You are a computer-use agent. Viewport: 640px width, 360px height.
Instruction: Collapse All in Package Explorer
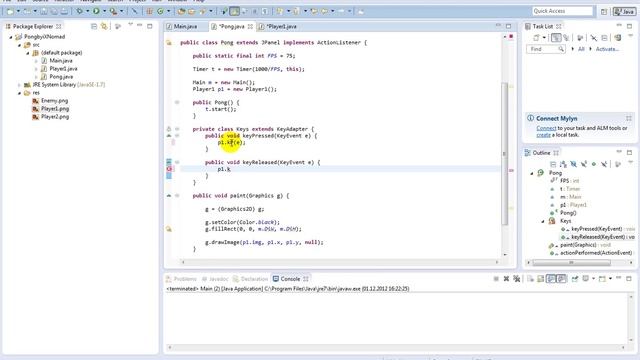[x=94, y=27]
